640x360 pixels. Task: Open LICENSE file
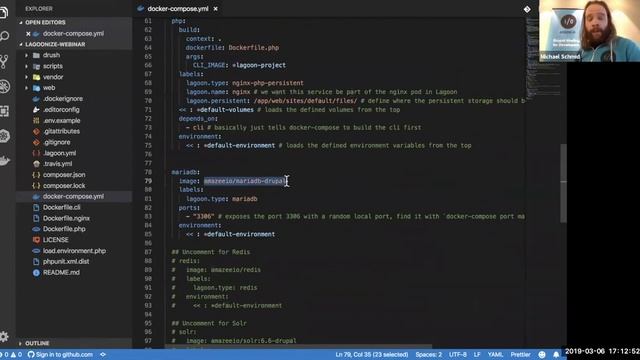(x=56, y=240)
